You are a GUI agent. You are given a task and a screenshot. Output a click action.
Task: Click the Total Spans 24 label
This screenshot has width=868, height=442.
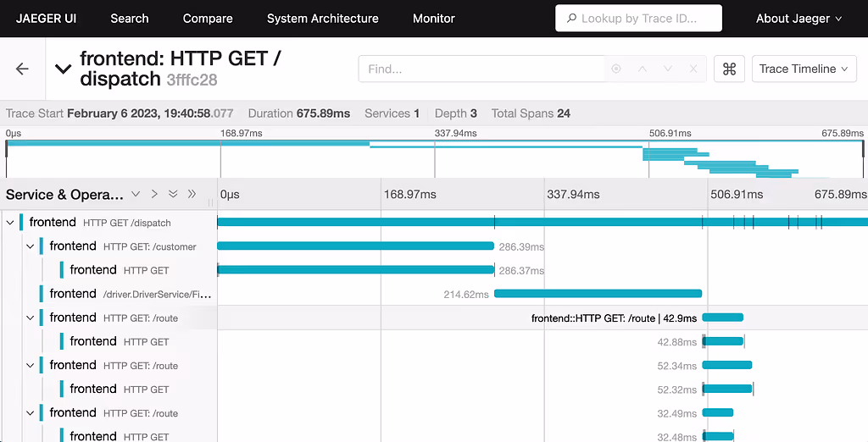[x=531, y=113]
